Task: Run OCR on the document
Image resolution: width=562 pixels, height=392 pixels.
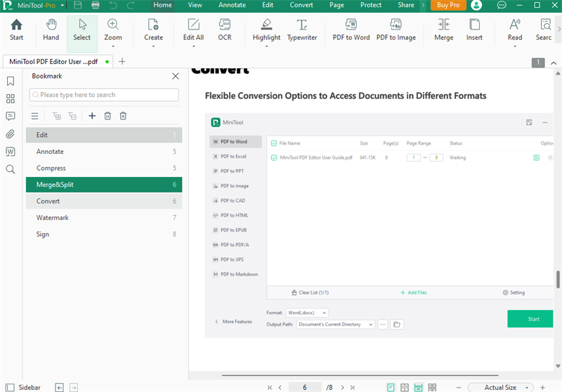Action: click(225, 30)
